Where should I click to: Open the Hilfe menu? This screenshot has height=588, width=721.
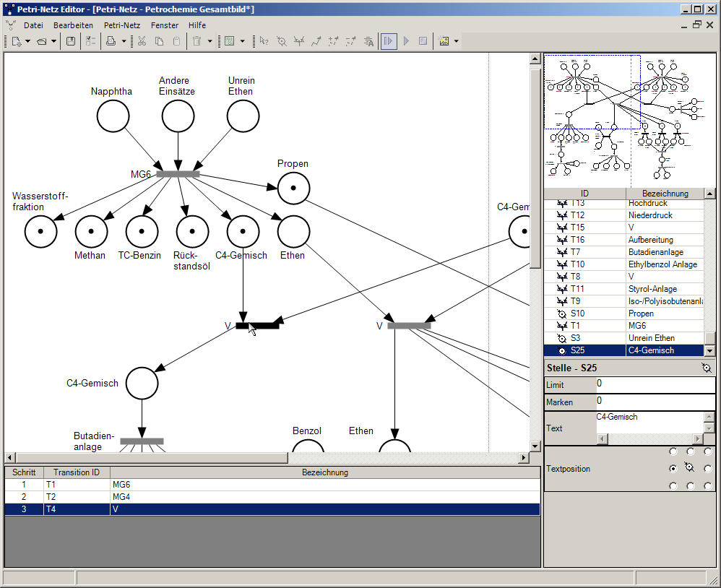click(197, 25)
